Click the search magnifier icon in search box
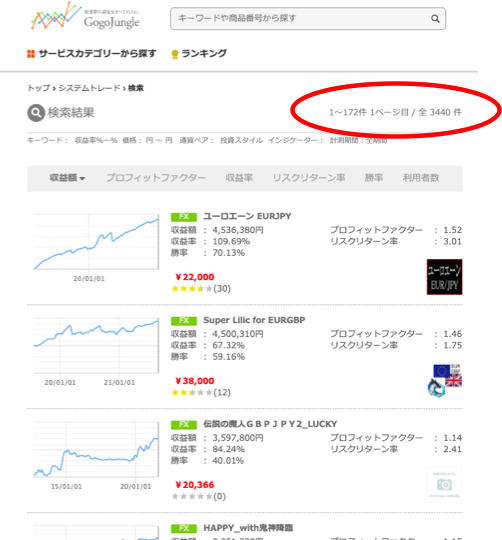This screenshot has width=502, height=540. pyautogui.click(x=435, y=19)
